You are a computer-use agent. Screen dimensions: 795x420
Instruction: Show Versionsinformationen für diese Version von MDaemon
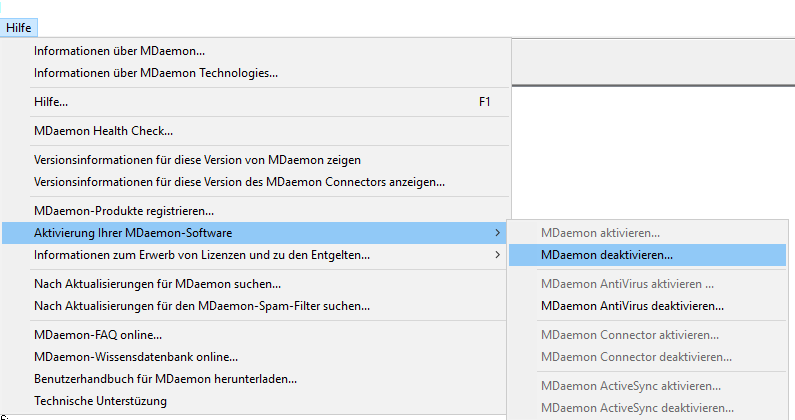197,160
